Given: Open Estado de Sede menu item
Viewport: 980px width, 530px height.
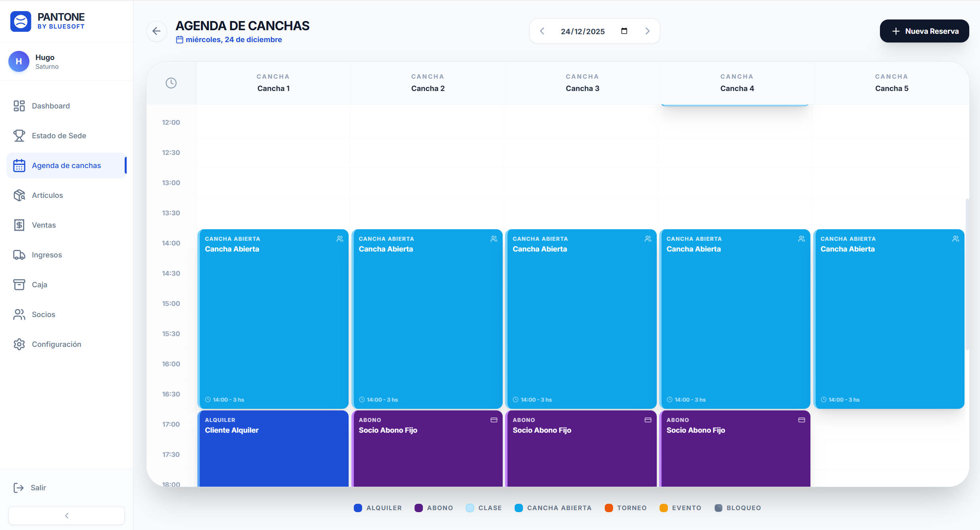Looking at the screenshot, I should click(59, 135).
